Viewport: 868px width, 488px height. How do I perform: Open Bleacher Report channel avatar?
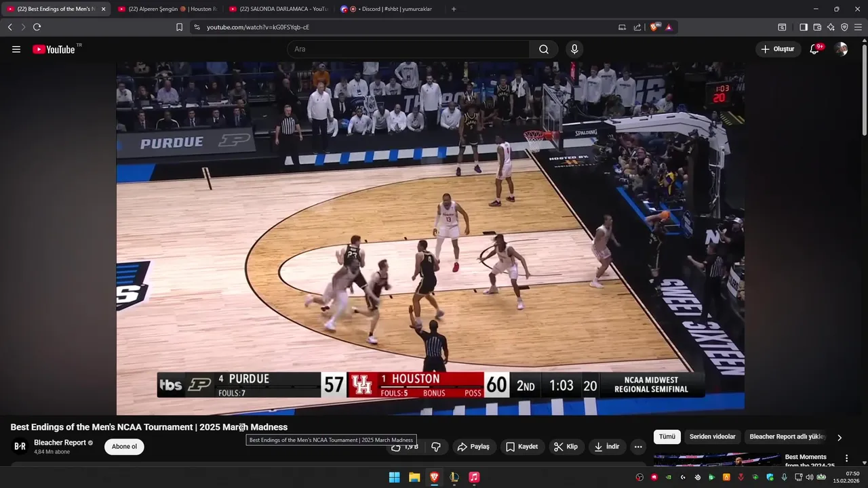pyautogui.click(x=20, y=446)
